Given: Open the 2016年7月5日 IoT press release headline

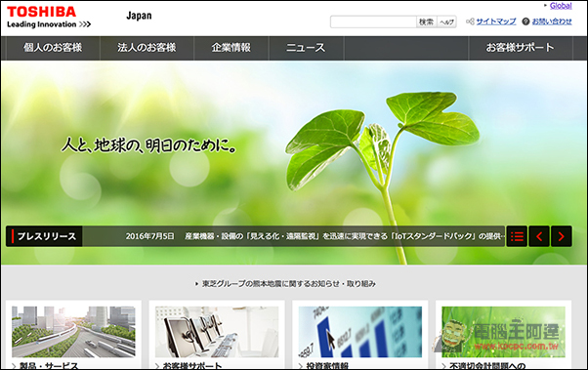Looking at the screenshot, I should pyautogui.click(x=315, y=236).
